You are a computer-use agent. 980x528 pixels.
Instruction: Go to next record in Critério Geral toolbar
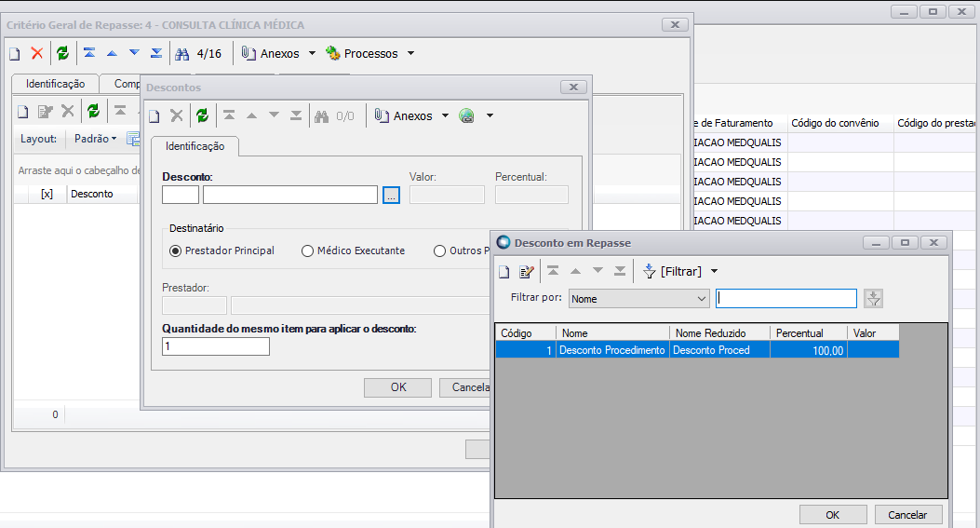click(x=134, y=53)
